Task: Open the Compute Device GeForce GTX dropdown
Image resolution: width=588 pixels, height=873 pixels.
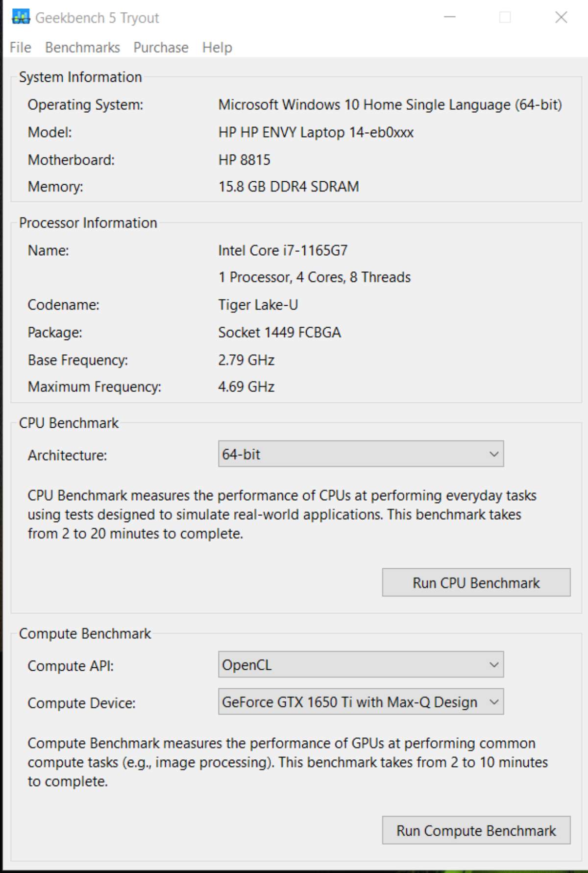Action: [x=361, y=702]
